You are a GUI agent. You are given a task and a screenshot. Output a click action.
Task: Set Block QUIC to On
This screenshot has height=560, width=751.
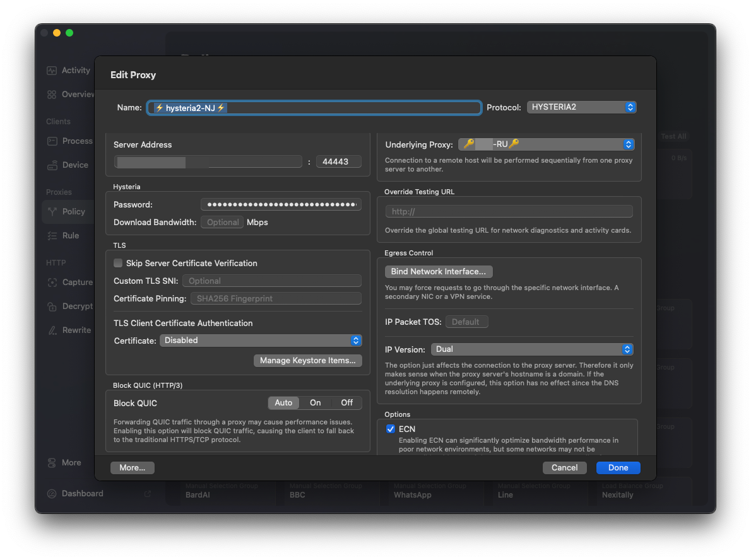[x=315, y=403]
